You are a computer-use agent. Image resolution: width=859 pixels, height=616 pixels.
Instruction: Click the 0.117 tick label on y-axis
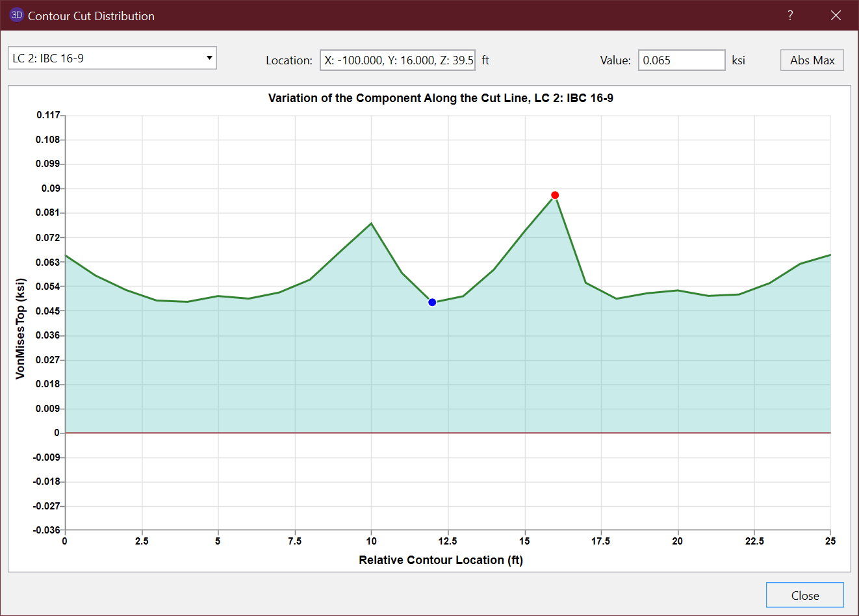[x=48, y=115]
